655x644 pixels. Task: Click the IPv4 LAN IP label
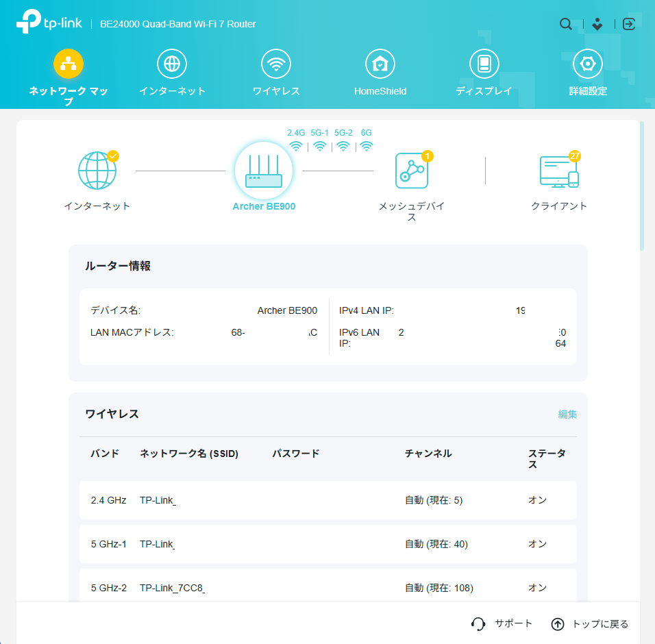click(367, 311)
